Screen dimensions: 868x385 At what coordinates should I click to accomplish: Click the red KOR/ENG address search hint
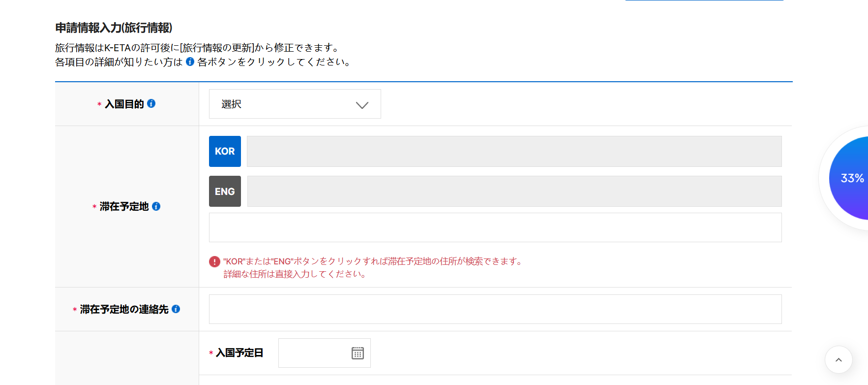372,261
